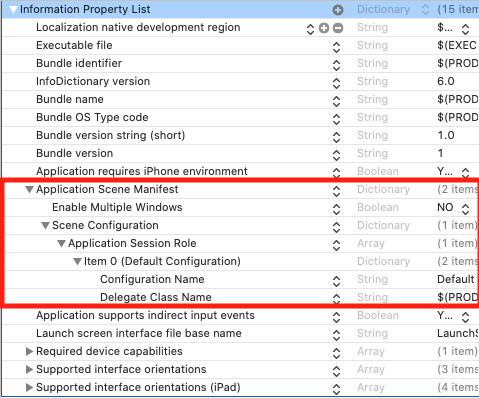Screen dimensions: 479x398
Task: Open key stepper for Delegate Class Name
Action: click(x=336, y=298)
